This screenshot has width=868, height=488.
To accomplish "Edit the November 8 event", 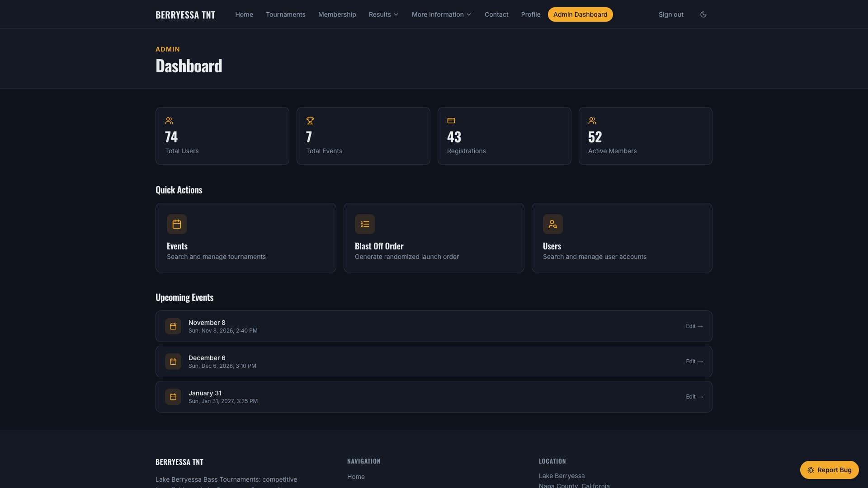I will (694, 326).
